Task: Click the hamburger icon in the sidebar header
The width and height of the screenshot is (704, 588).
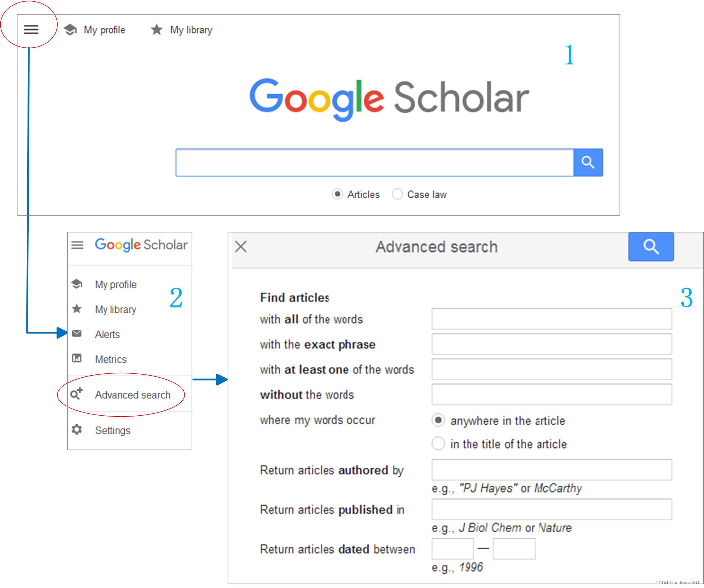Action: pos(77,245)
